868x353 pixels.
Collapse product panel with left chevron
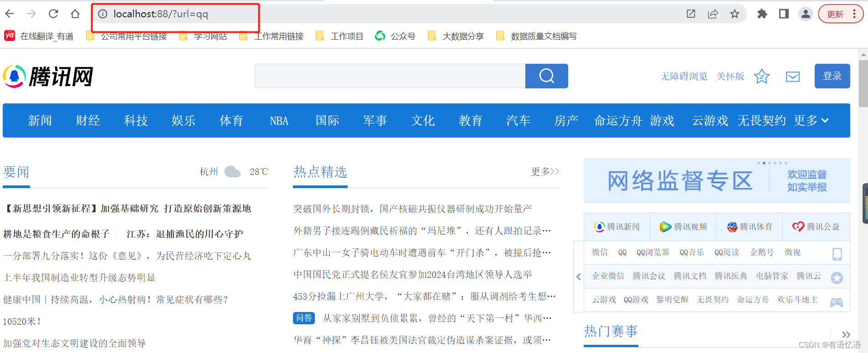pos(579,276)
